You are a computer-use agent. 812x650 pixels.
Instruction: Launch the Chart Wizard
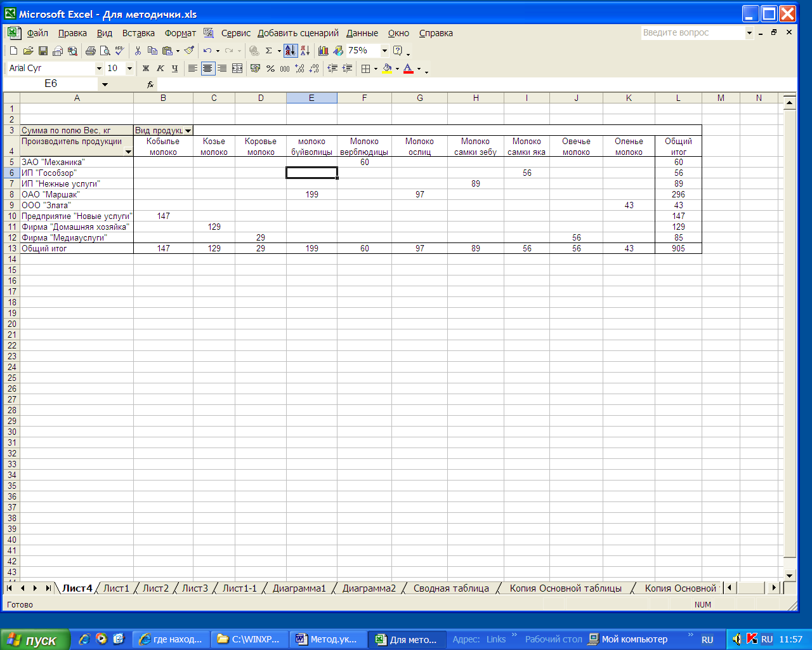coord(324,51)
